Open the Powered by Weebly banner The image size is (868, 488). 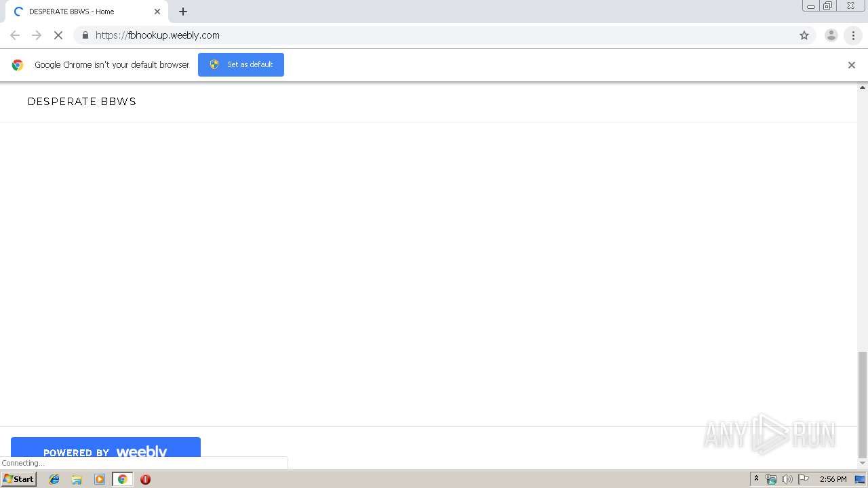[x=106, y=448]
